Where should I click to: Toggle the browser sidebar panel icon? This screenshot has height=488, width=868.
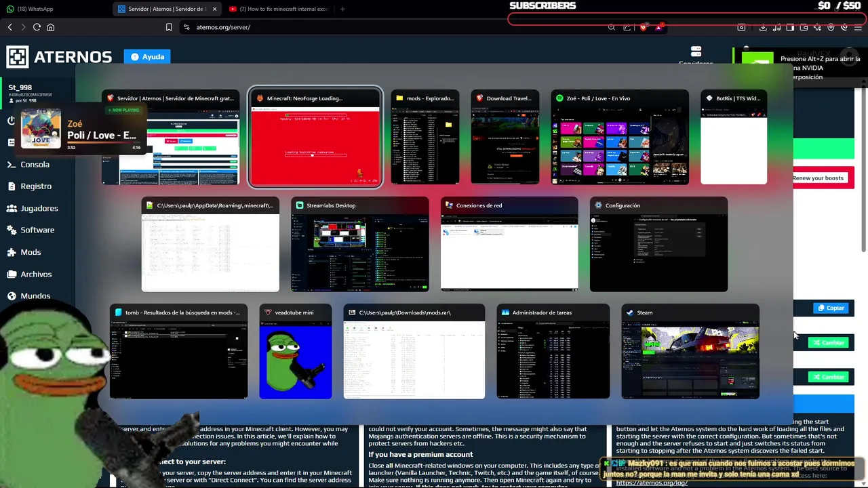790,27
